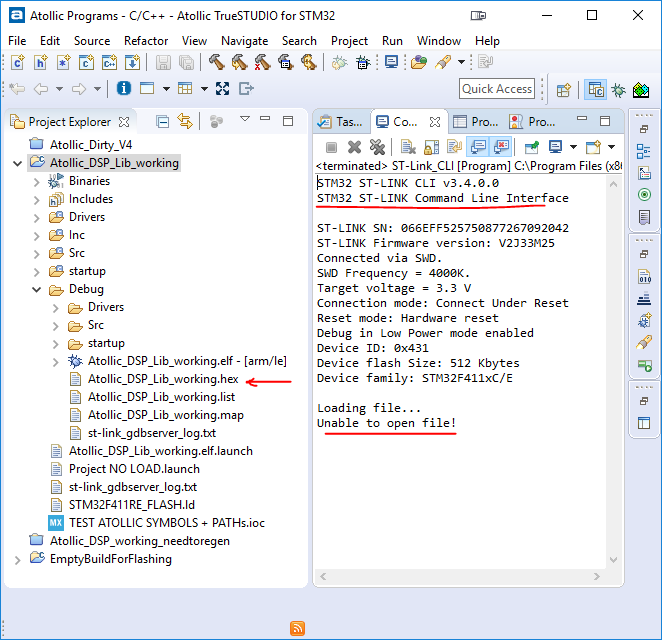662x640 pixels.
Task: Click the console horizontal scrollbar
Action: click(459, 577)
